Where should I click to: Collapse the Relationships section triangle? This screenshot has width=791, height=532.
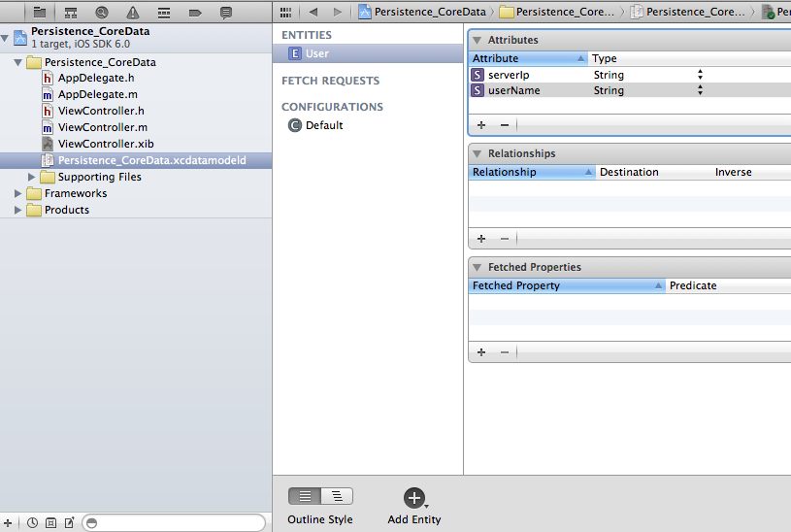click(477, 153)
